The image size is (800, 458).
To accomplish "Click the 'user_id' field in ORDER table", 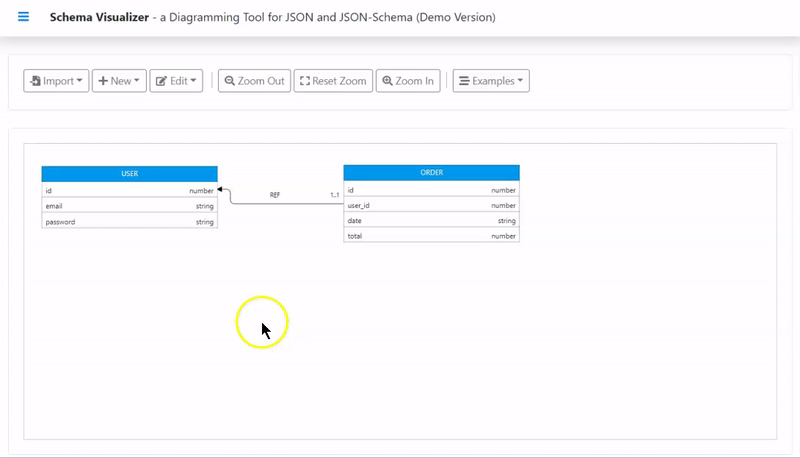I will (x=432, y=206).
